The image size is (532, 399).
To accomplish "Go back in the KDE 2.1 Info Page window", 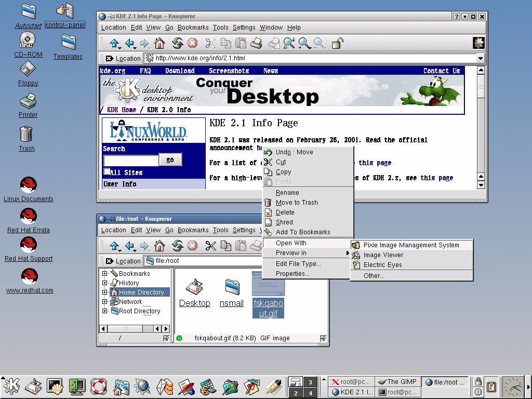I will [129, 44].
